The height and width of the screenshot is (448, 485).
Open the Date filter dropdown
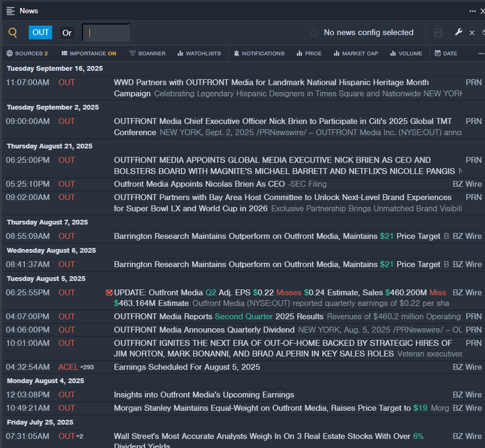446,53
